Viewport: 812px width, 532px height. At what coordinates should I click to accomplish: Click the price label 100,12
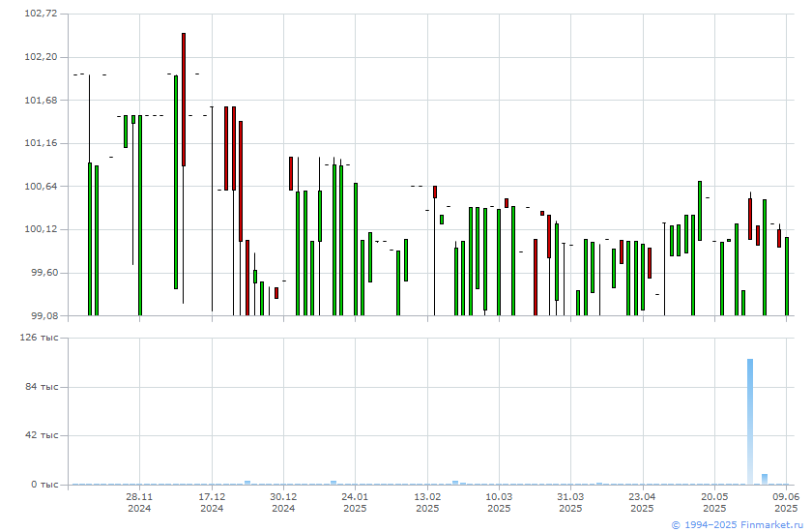pos(41,229)
